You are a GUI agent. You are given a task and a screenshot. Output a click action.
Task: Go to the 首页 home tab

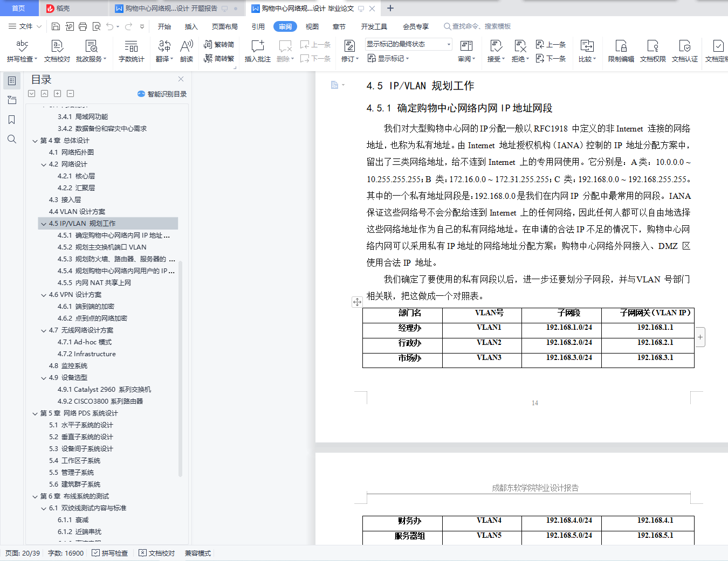coord(19,8)
